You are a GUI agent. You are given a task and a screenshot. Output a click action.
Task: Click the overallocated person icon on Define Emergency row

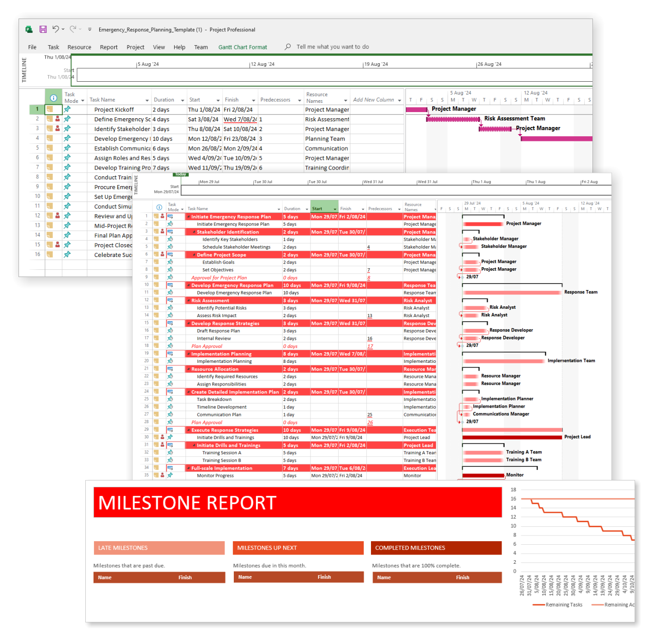point(58,119)
